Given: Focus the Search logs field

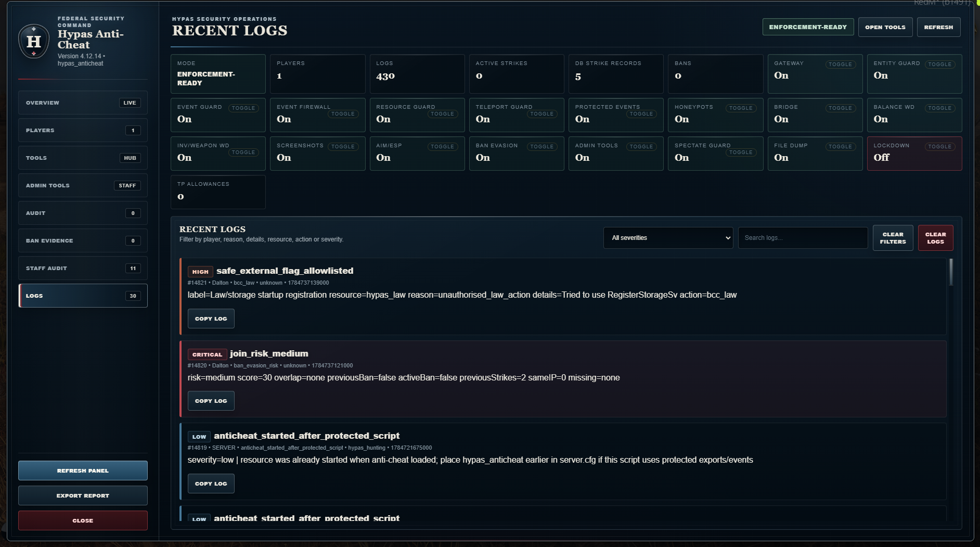Looking at the screenshot, I should tap(803, 238).
